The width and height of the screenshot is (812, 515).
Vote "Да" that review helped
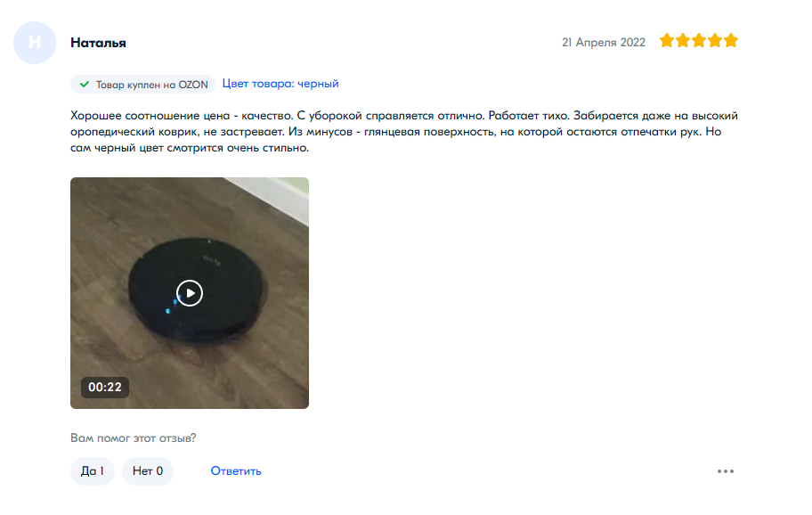pos(93,471)
